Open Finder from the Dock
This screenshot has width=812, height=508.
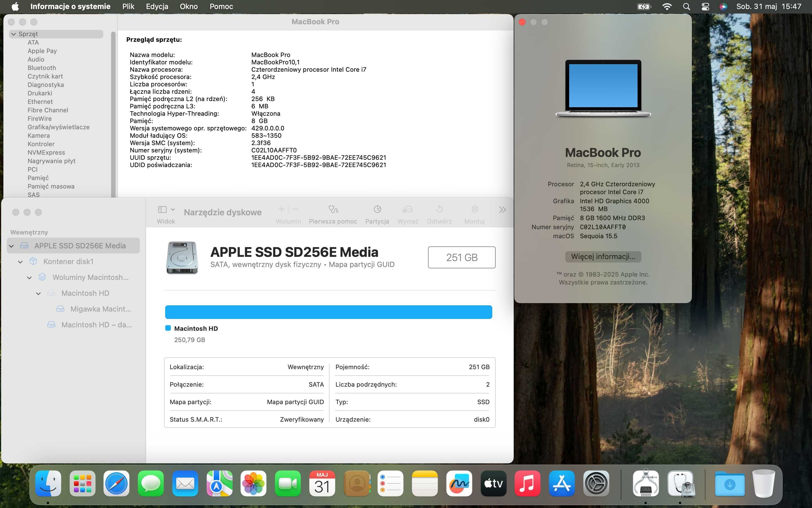click(48, 483)
